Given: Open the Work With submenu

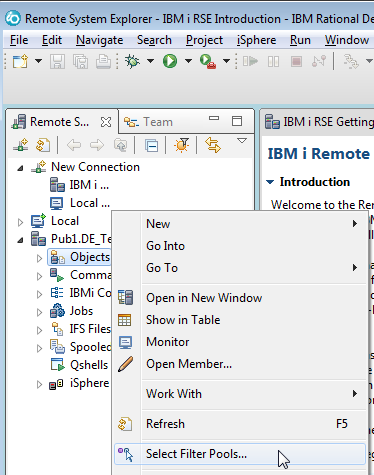Looking at the screenshot, I should 240,394.
